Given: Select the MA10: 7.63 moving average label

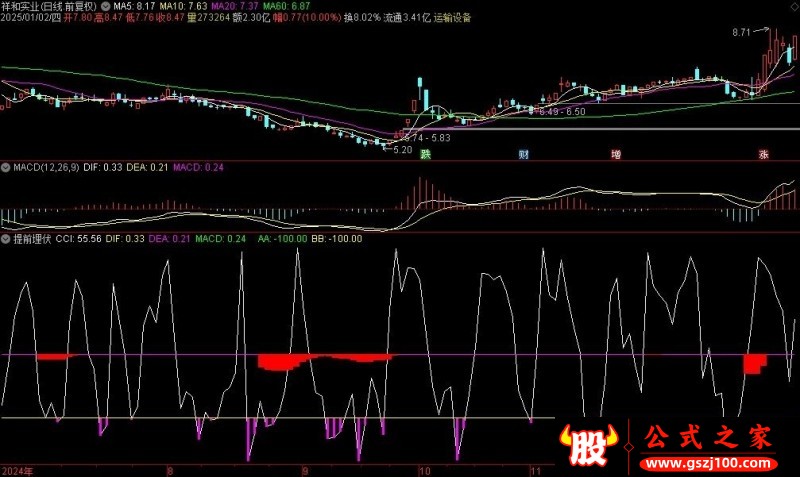Looking at the screenshot, I should pos(184,6).
